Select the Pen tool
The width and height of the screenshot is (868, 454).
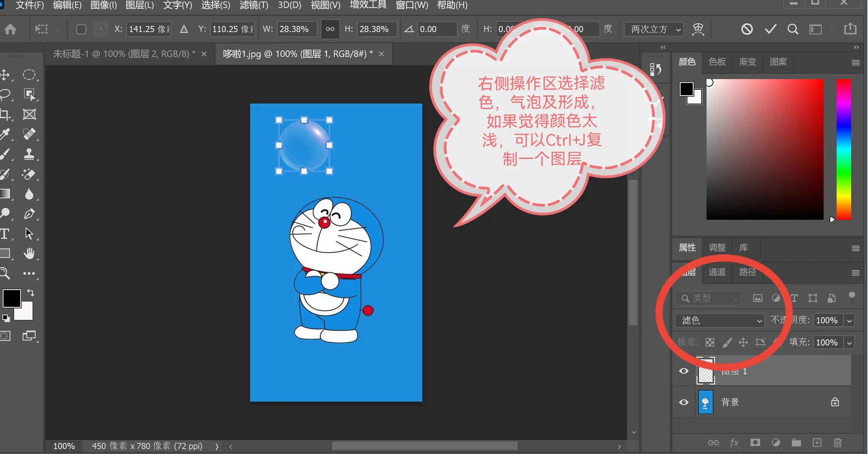30,213
